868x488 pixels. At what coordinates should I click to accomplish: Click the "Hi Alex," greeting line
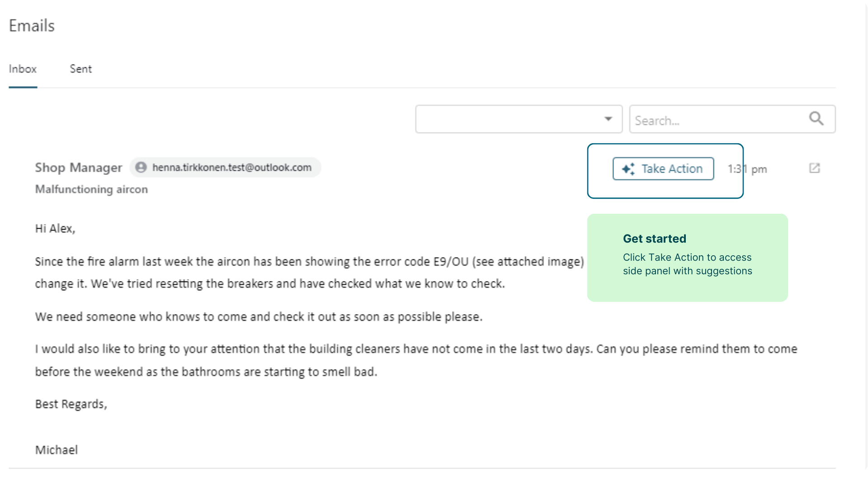pos(55,229)
